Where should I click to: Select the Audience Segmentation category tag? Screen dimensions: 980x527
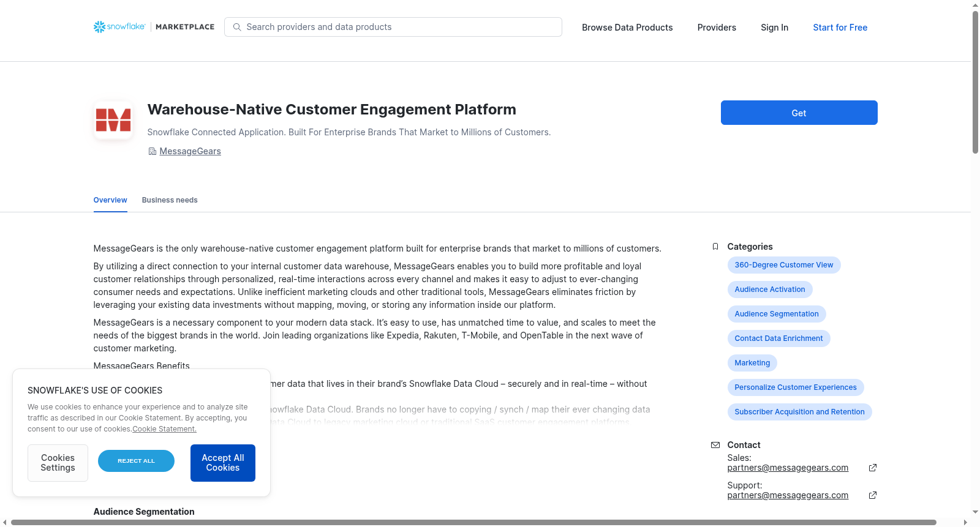pyautogui.click(x=777, y=314)
